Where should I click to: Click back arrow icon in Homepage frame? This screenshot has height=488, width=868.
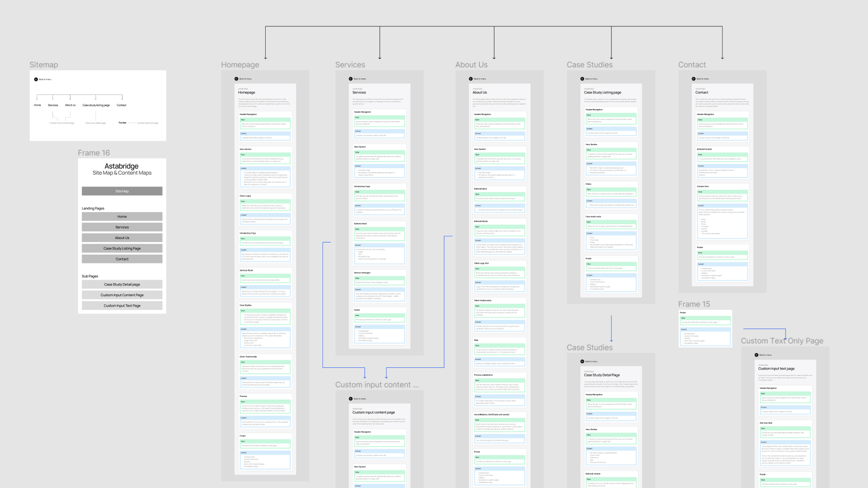(236, 79)
